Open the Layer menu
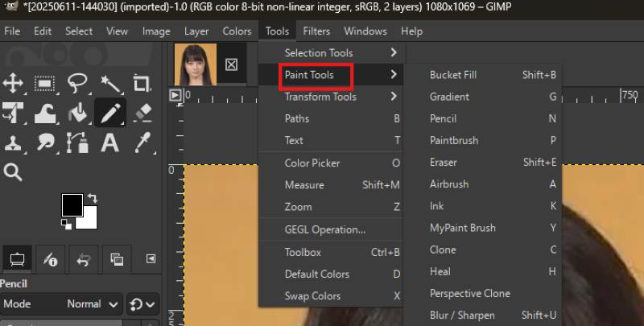The height and width of the screenshot is (326, 644). click(x=196, y=31)
